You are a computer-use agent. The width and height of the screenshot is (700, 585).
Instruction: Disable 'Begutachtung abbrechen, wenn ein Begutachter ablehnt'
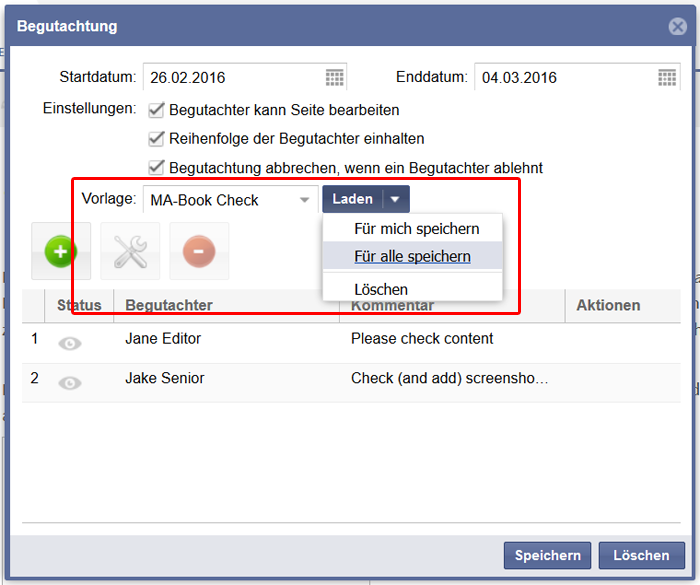(156, 168)
